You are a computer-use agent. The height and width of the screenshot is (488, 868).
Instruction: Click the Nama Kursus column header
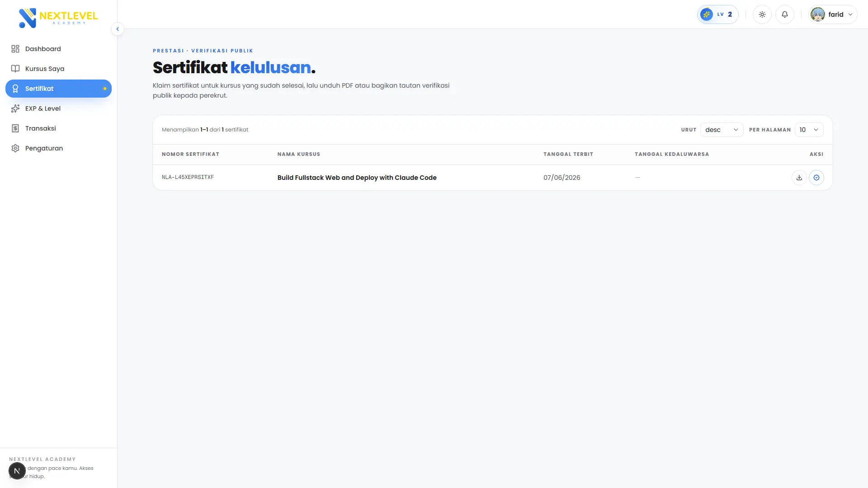click(x=299, y=154)
